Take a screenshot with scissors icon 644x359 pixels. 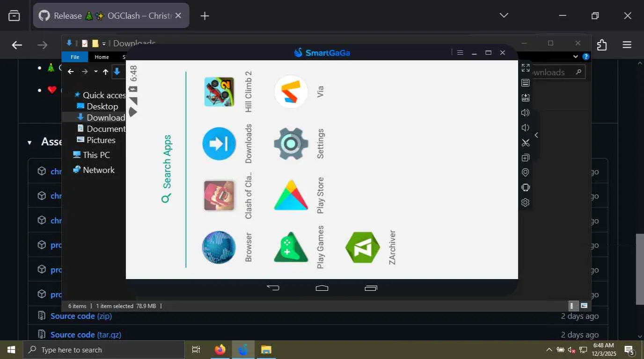coord(526,143)
